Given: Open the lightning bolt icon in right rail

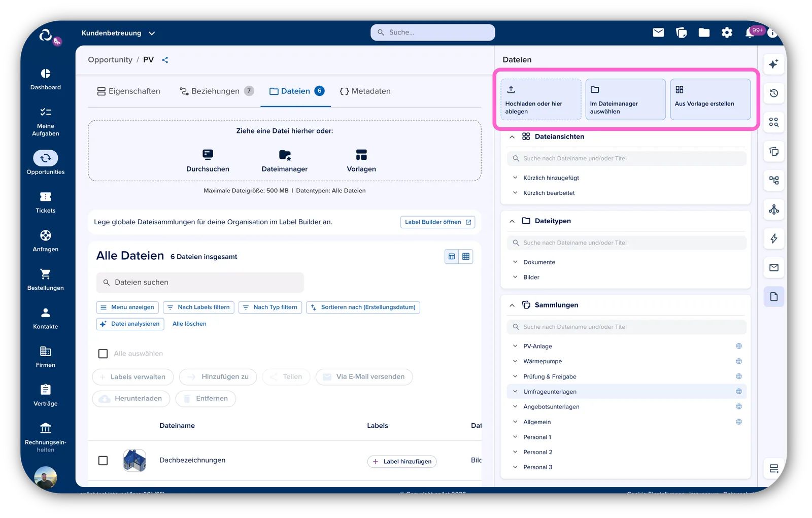Looking at the screenshot, I should pos(773,238).
